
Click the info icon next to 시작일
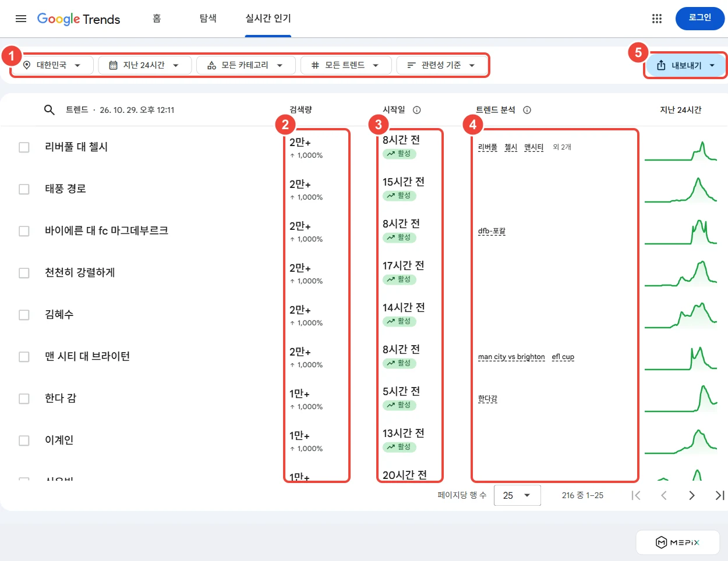417,110
